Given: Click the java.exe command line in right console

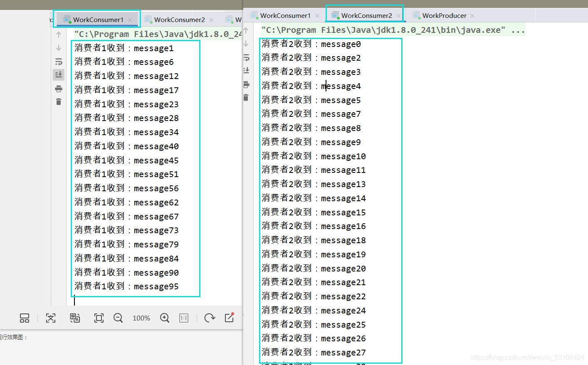Looking at the screenshot, I should coord(393,30).
